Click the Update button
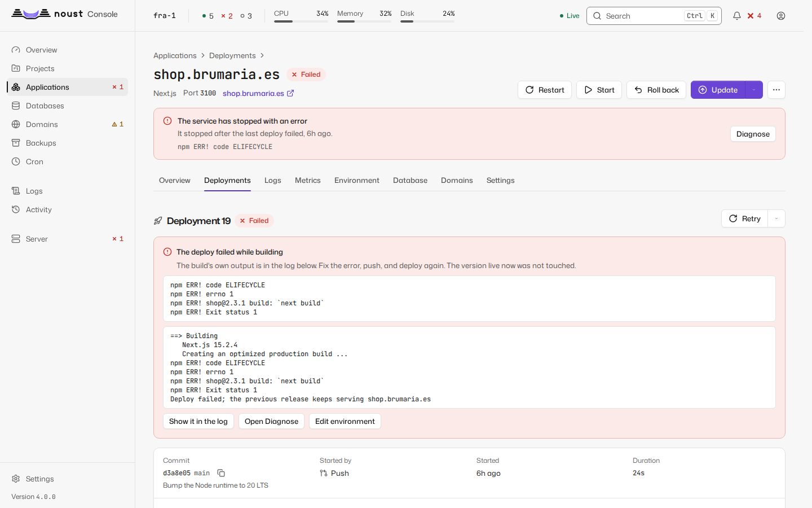Viewport: 812px width, 508px height. (x=718, y=90)
